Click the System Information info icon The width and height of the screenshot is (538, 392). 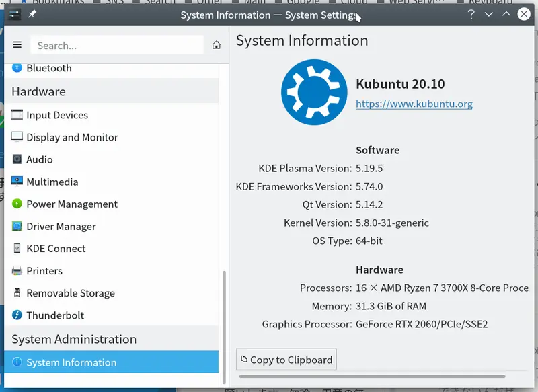pos(17,362)
